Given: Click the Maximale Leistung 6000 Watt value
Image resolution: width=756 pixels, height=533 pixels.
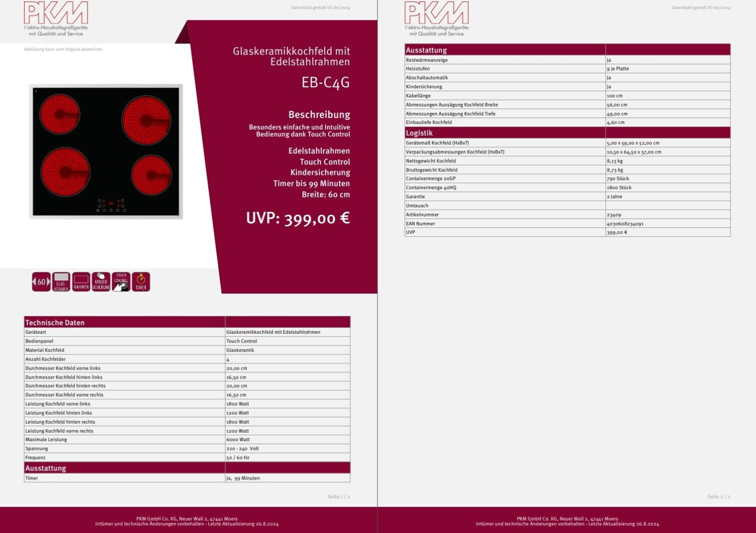Looking at the screenshot, I should click(238, 440).
